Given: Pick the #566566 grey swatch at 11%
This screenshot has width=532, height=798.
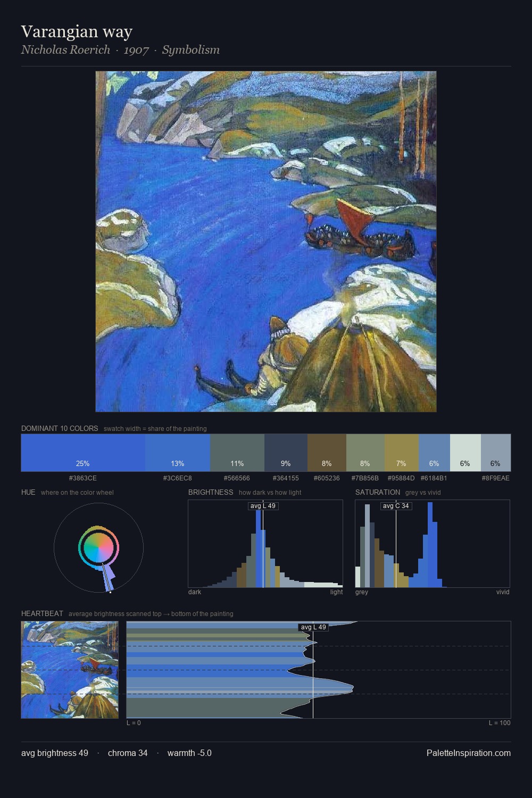Looking at the screenshot, I should tap(237, 453).
